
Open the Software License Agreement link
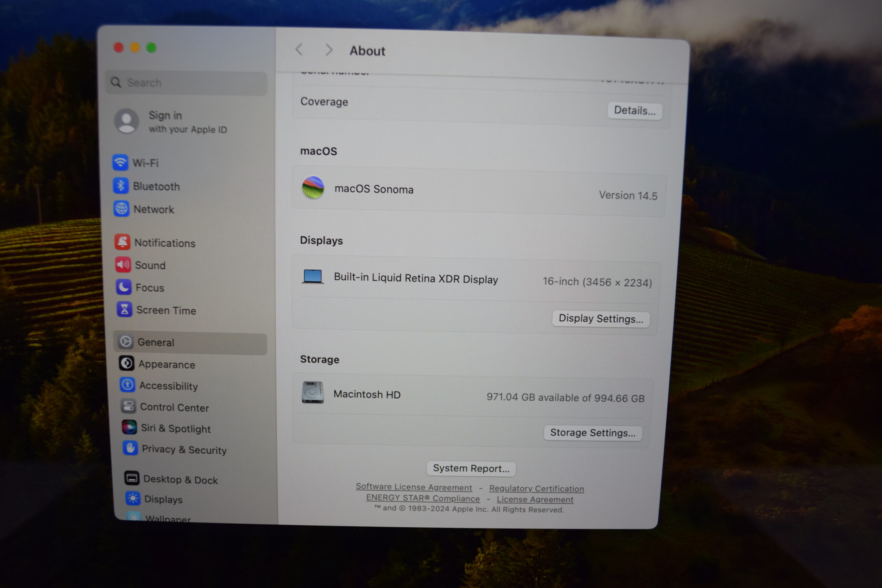(414, 487)
